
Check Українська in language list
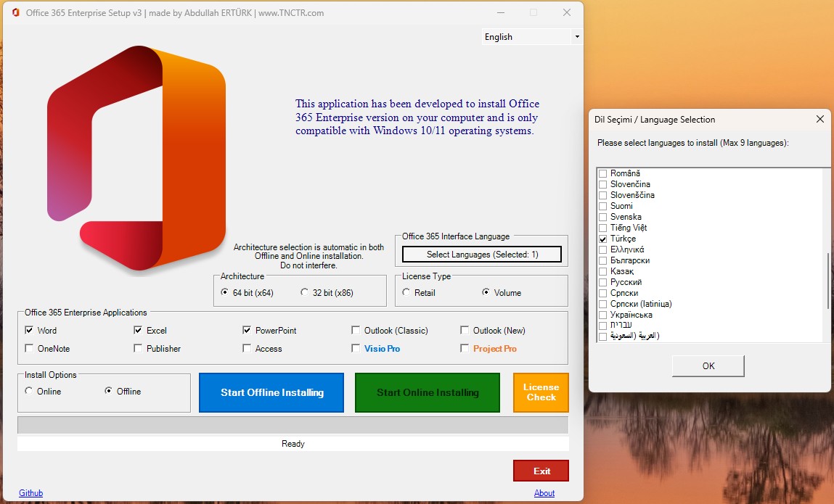click(x=602, y=315)
